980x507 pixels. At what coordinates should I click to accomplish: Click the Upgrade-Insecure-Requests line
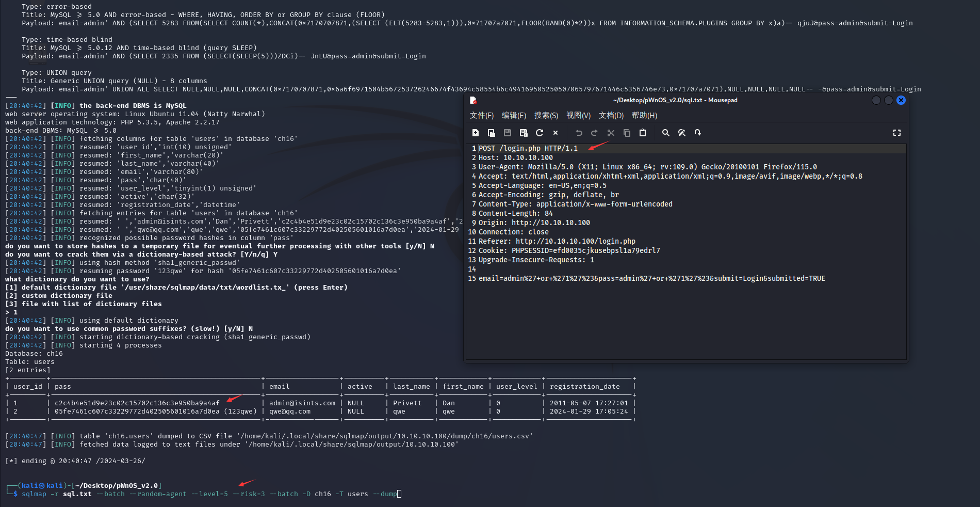click(x=536, y=260)
